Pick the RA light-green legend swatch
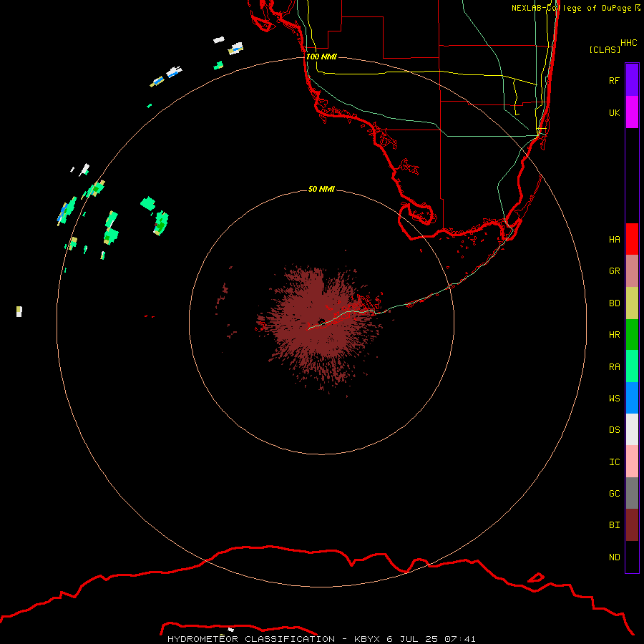This screenshot has width=644, height=644. tap(632, 366)
